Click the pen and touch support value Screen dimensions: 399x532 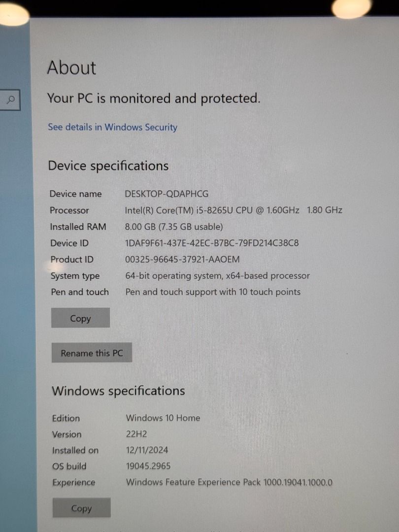tap(213, 292)
